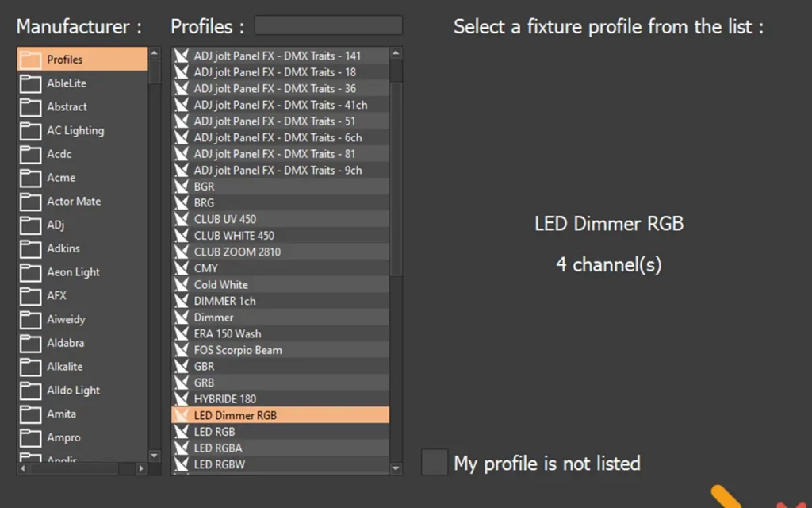The height and width of the screenshot is (508, 812).
Task: Click the folder icon next to AC Lighting
Action: tap(30, 131)
